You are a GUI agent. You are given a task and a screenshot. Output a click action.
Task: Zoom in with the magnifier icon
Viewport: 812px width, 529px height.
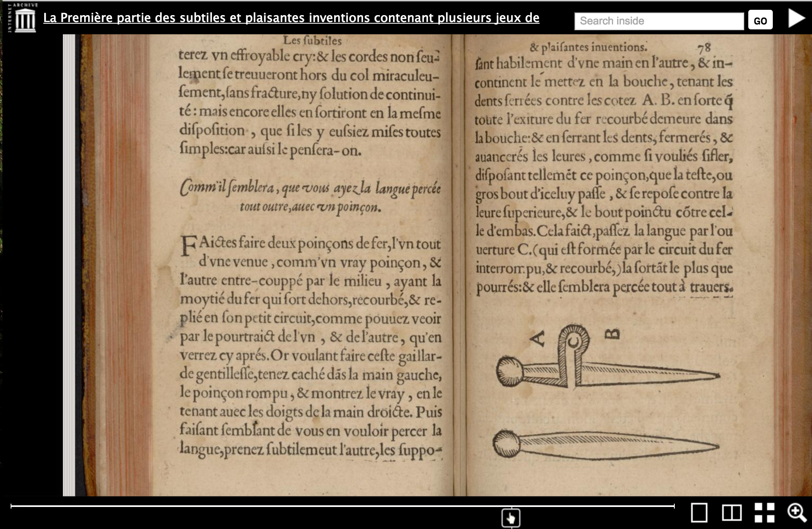(x=797, y=513)
